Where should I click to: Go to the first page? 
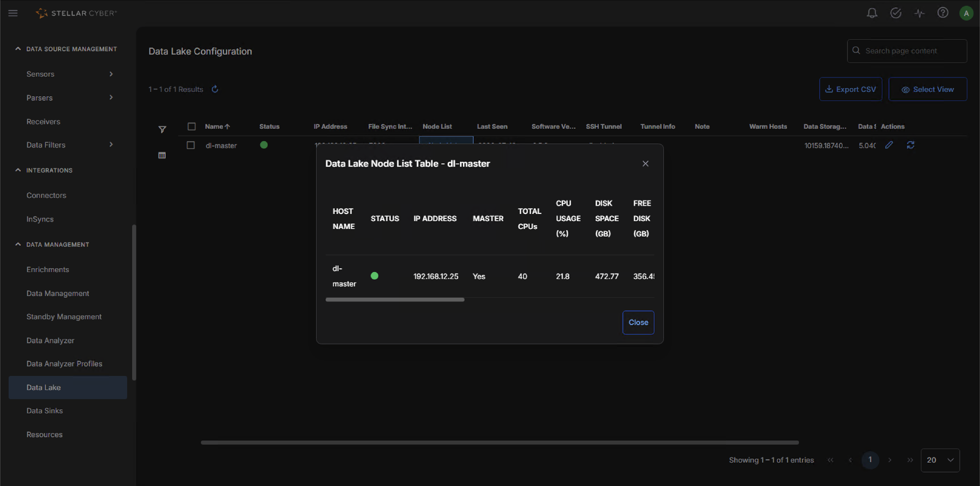(x=831, y=460)
